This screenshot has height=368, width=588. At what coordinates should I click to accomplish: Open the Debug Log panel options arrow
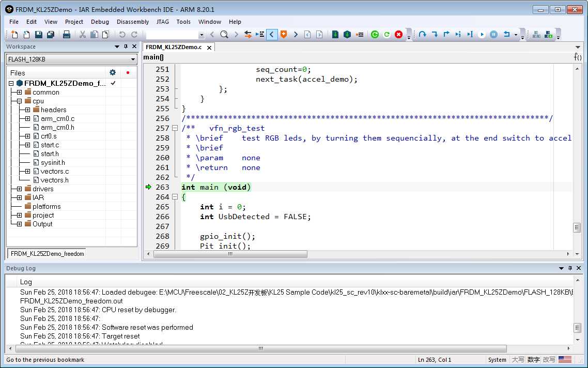tap(561, 268)
